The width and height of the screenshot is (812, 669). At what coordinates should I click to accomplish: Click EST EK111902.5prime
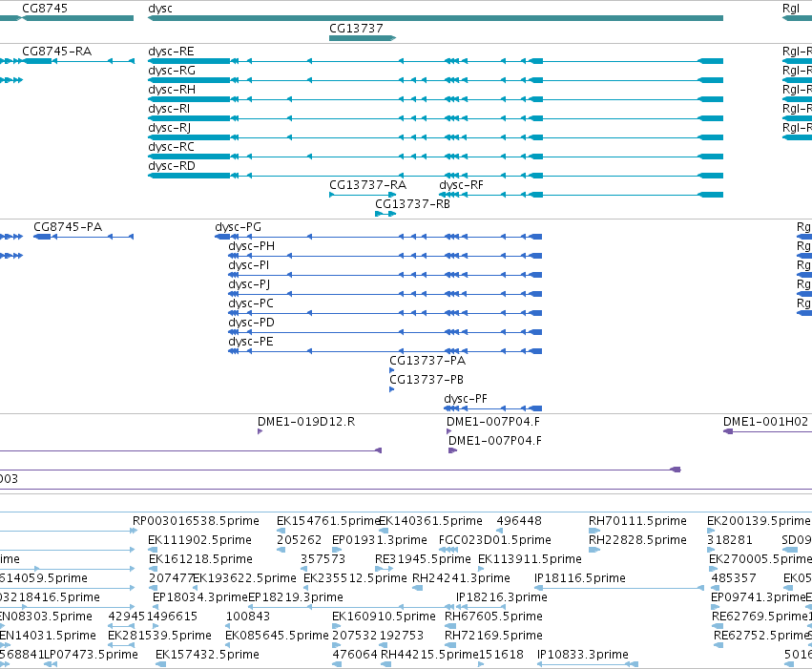[x=153, y=550]
